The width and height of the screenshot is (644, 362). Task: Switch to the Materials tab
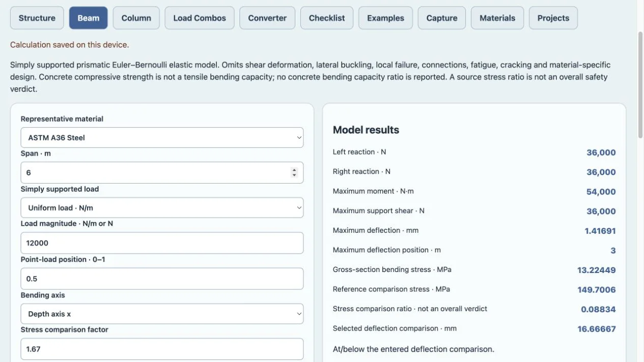[x=497, y=18]
